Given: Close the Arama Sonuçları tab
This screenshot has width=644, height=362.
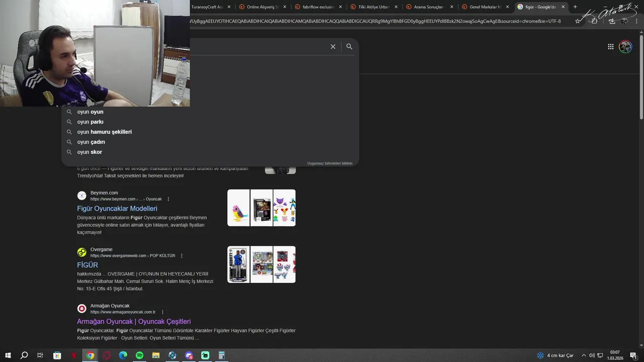Looking at the screenshot, I should pos(452,7).
